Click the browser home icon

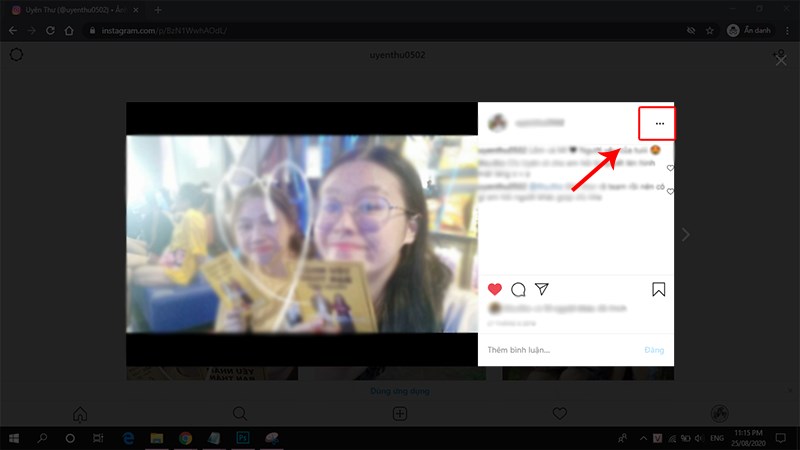point(69,31)
